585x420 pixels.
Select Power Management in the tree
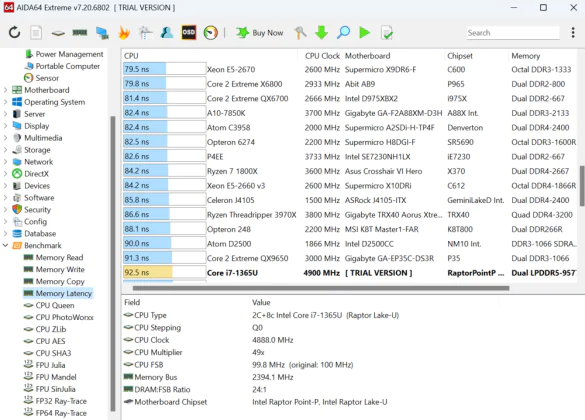pos(64,54)
